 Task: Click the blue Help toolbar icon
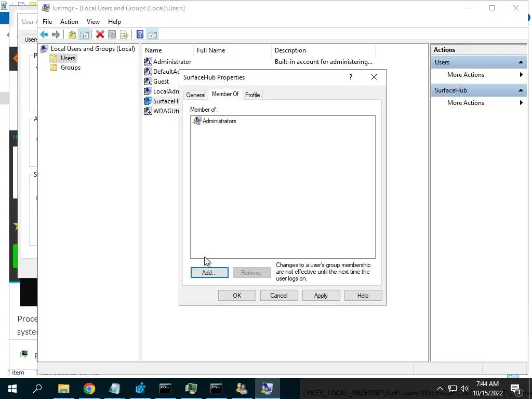(x=140, y=34)
